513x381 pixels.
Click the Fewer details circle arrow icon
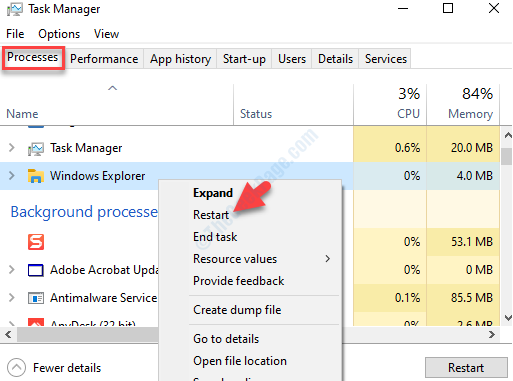click(16, 367)
